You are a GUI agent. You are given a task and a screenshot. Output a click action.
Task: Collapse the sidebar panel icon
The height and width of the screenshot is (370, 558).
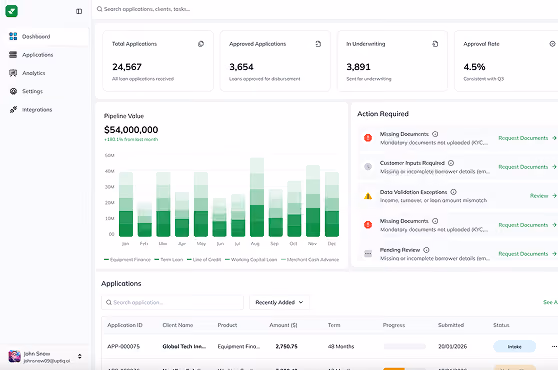(x=79, y=11)
